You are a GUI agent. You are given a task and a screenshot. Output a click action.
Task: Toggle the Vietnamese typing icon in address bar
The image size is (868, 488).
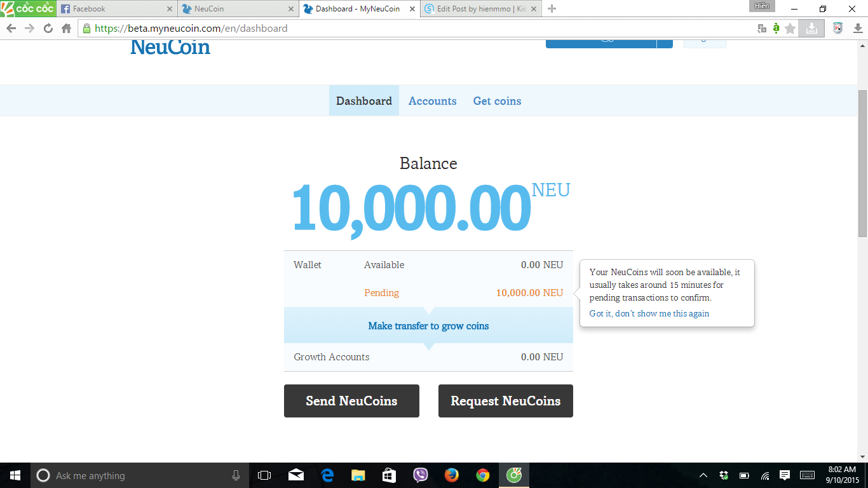[x=776, y=29]
